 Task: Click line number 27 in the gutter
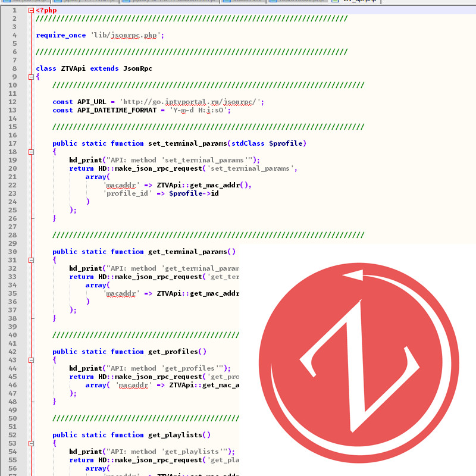pyautogui.click(x=12, y=227)
